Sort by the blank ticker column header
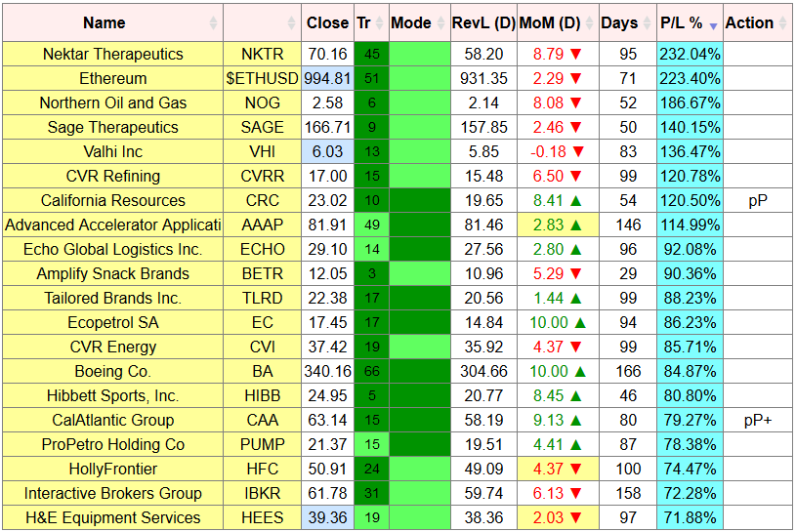The image size is (796, 532). [262, 22]
